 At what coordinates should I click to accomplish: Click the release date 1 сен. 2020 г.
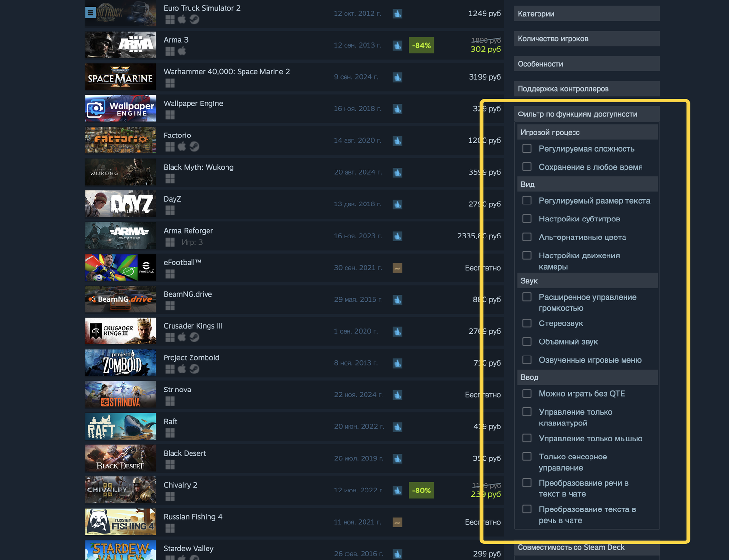(356, 331)
